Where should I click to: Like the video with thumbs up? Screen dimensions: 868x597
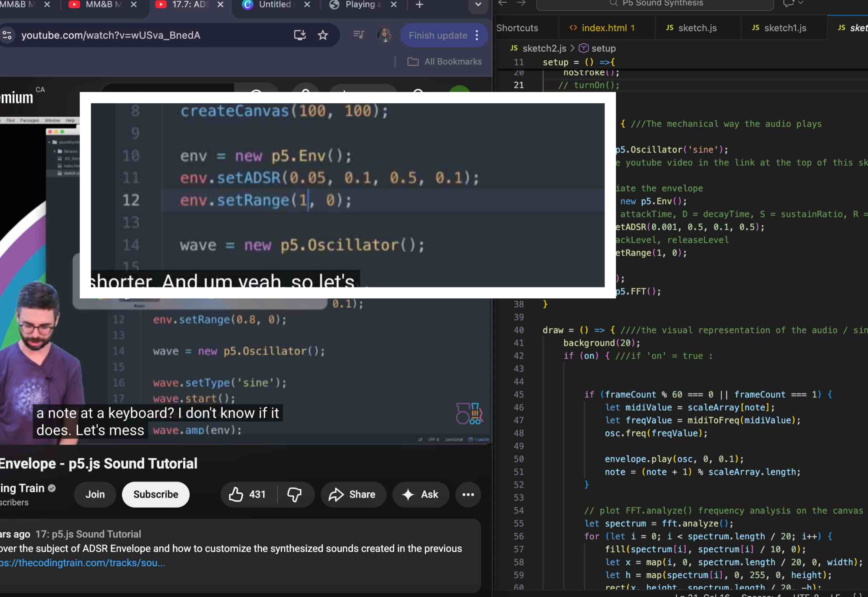pos(248,494)
